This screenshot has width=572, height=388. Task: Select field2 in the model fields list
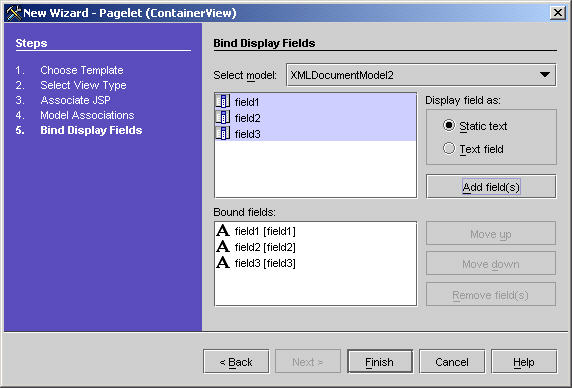coord(316,118)
